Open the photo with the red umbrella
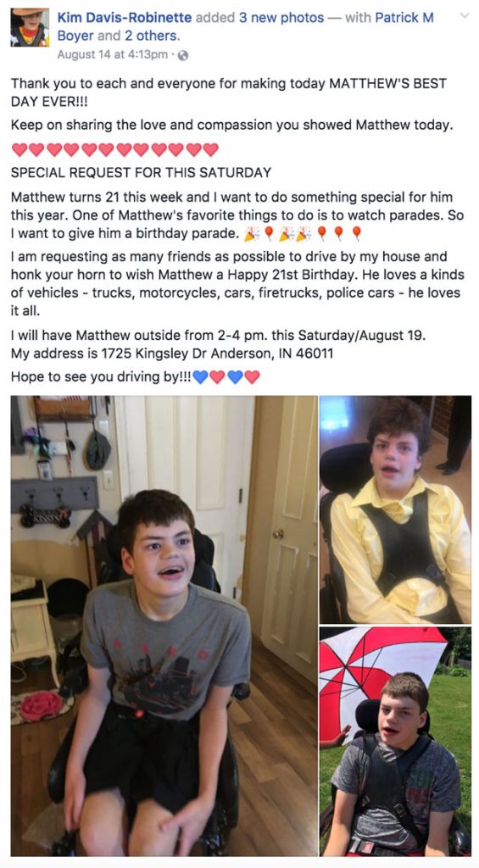 pyautogui.click(x=395, y=741)
